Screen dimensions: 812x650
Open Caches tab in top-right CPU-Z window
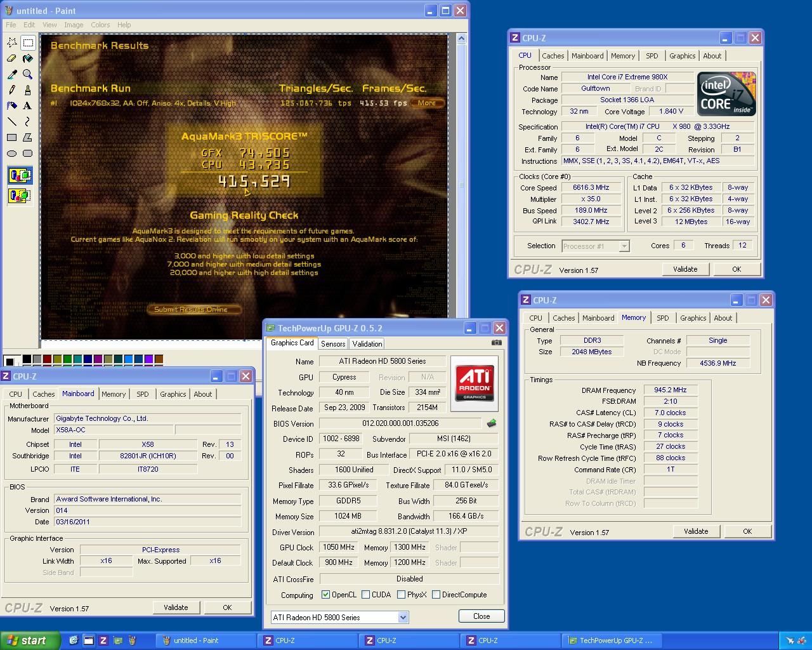[553, 56]
